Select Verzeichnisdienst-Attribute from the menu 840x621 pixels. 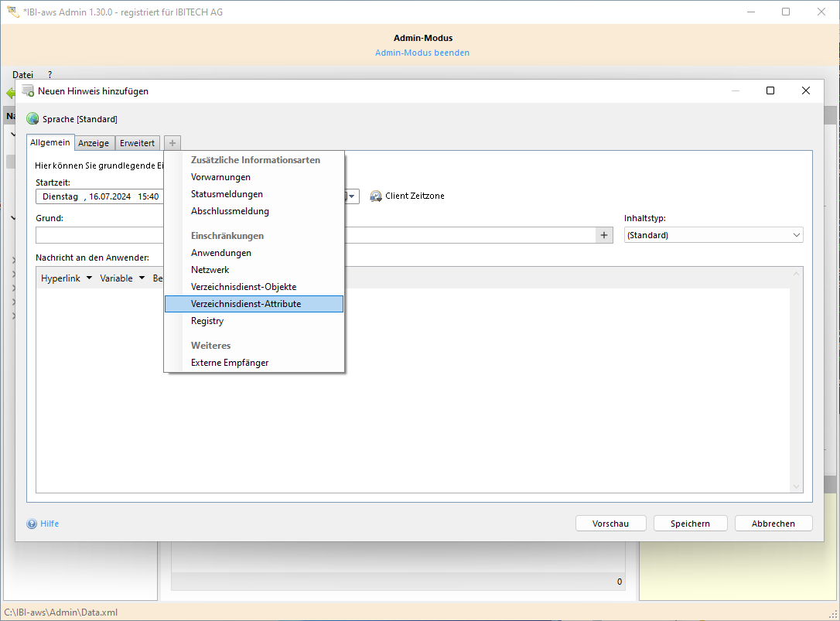[x=246, y=304]
